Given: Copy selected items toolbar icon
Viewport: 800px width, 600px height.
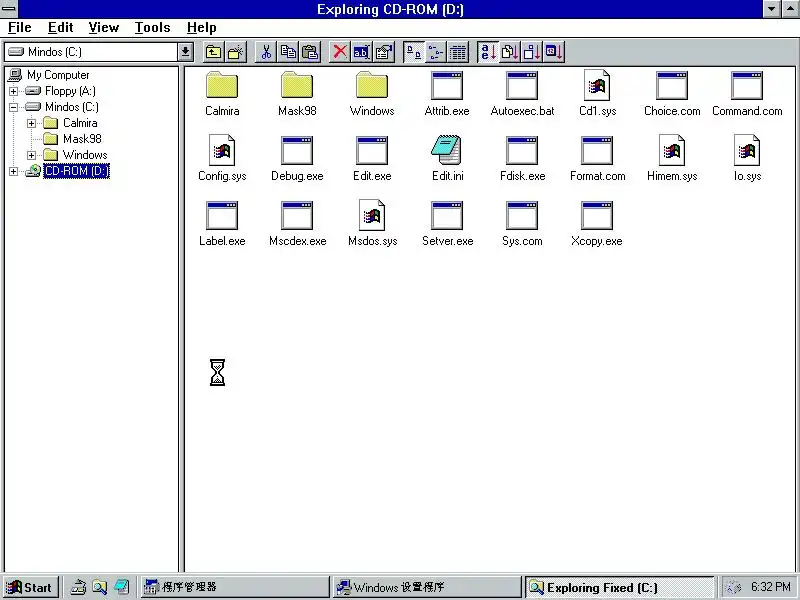Looking at the screenshot, I should point(288,52).
